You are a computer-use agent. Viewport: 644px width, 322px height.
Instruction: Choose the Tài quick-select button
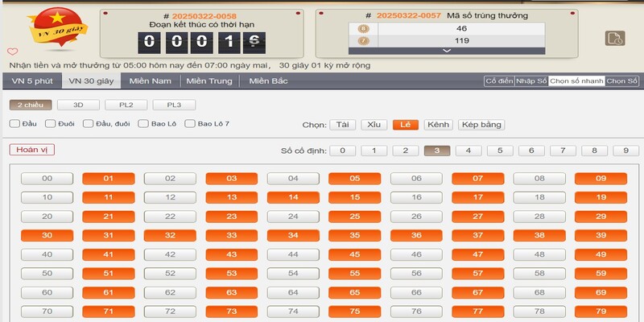tap(341, 125)
